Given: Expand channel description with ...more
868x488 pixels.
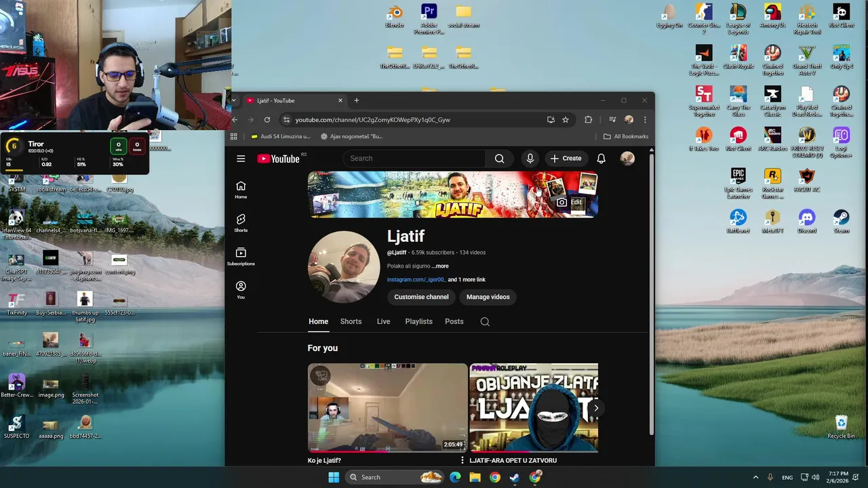Looking at the screenshot, I should pyautogui.click(x=440, y=266).
